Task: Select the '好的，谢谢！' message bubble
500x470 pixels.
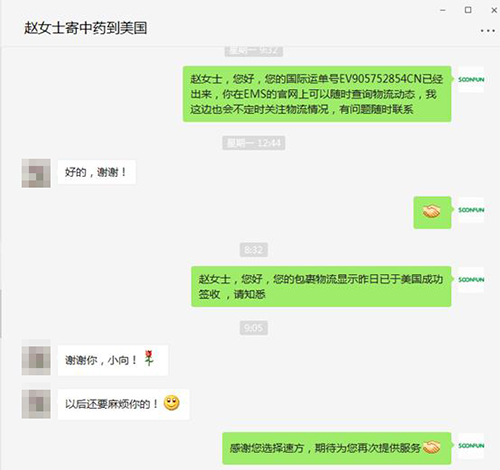Action: (x=97, y=172)
